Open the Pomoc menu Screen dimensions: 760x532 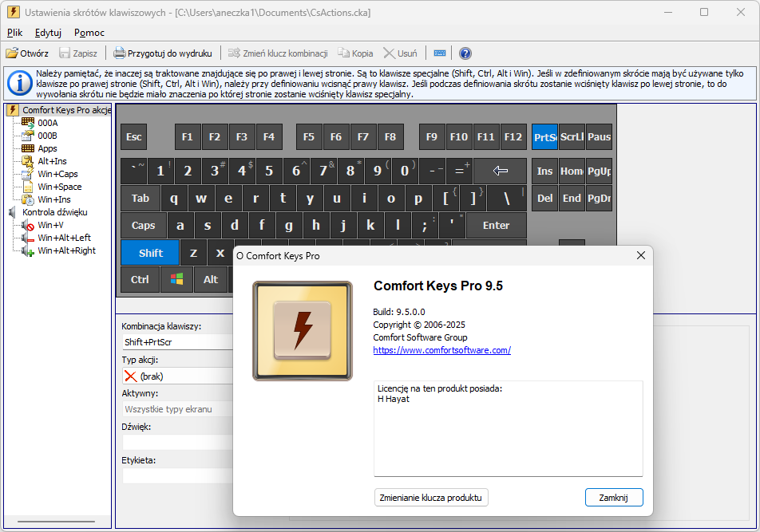click(89, 33)
